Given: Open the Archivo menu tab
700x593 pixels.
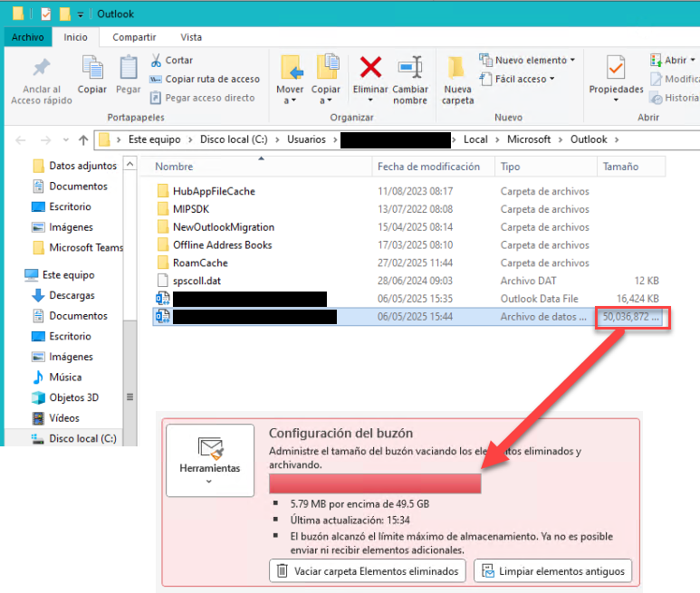Looking at the screenshot, I should coord(28,37).
